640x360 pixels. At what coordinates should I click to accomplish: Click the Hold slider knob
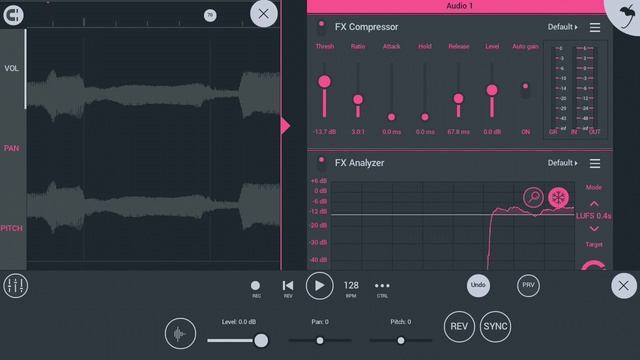pos(425,118)
